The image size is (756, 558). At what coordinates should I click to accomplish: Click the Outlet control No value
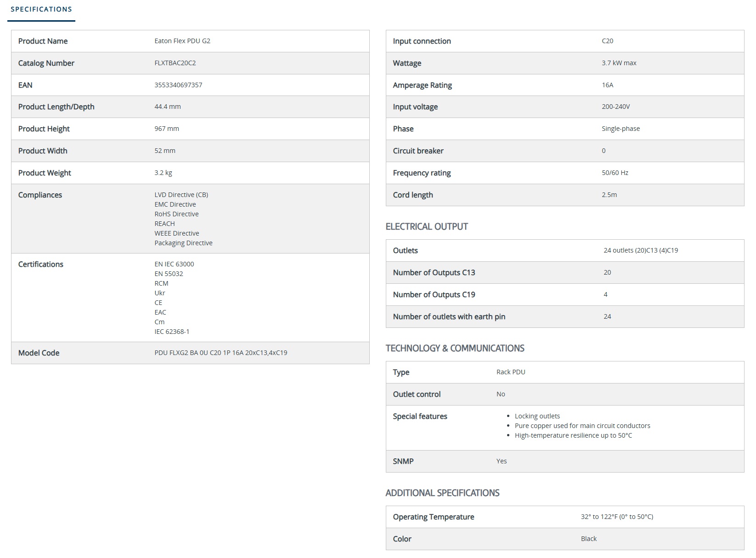pos(501,394)
